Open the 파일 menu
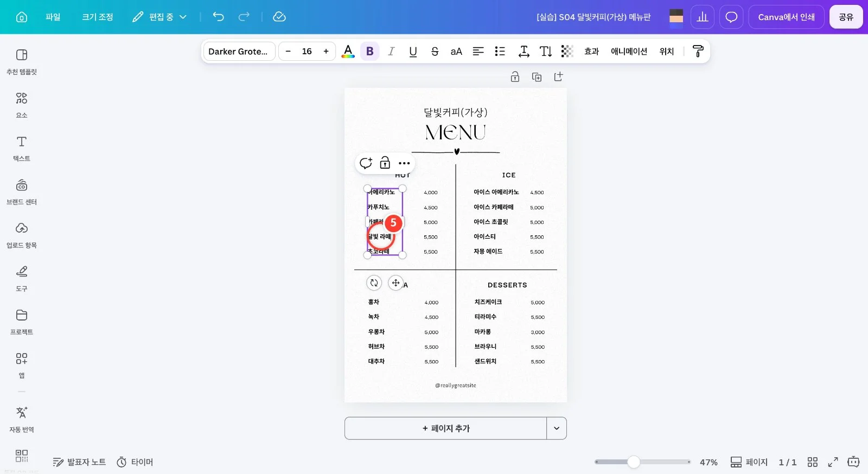The width and height of the screenshot is (868, 474). point(53,17)
